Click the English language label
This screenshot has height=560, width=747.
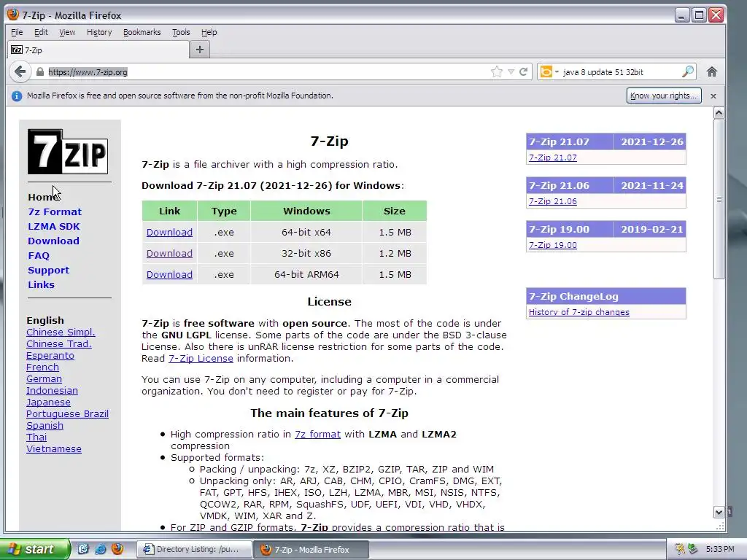[x=44, y=321]
